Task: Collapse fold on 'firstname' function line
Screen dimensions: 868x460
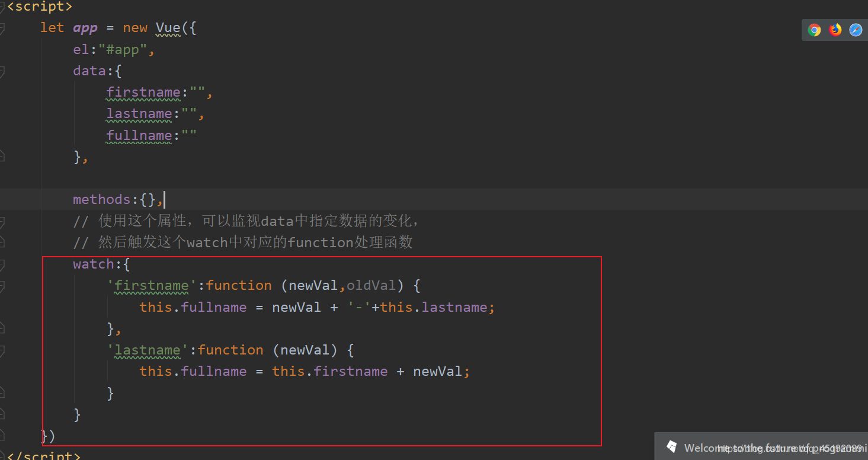Action: (2, 286)
